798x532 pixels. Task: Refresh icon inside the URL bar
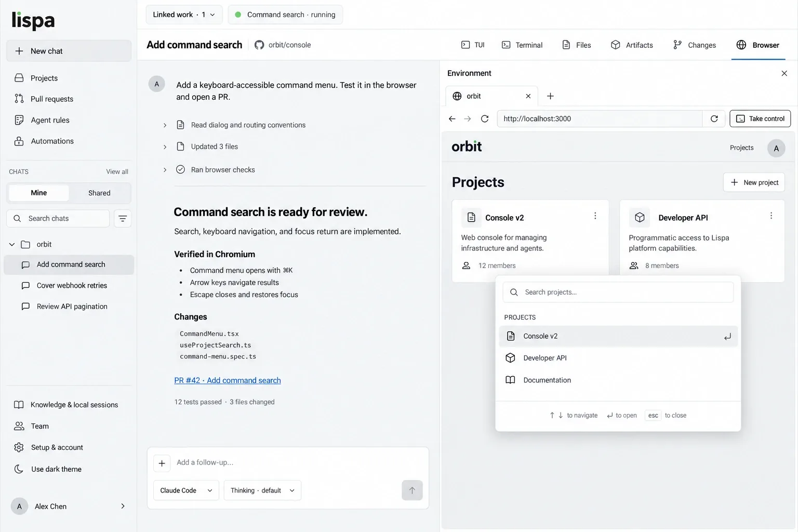point(714,118)
